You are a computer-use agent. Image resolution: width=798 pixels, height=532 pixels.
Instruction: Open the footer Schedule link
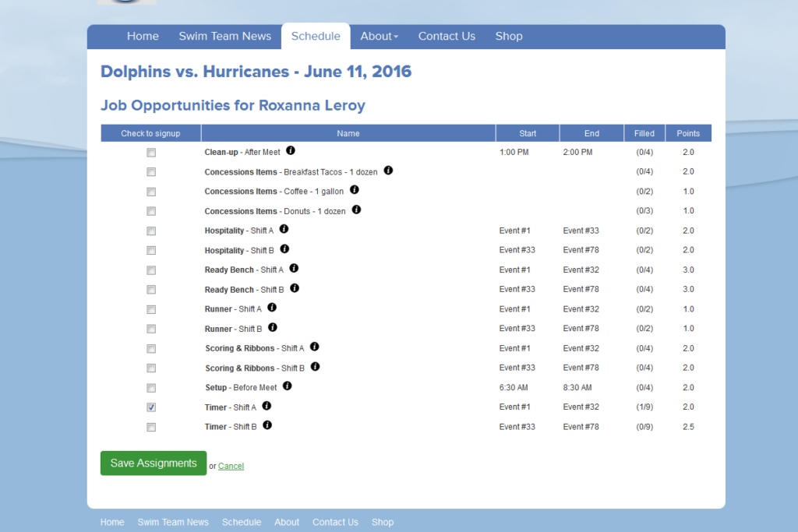pos(242,523)
